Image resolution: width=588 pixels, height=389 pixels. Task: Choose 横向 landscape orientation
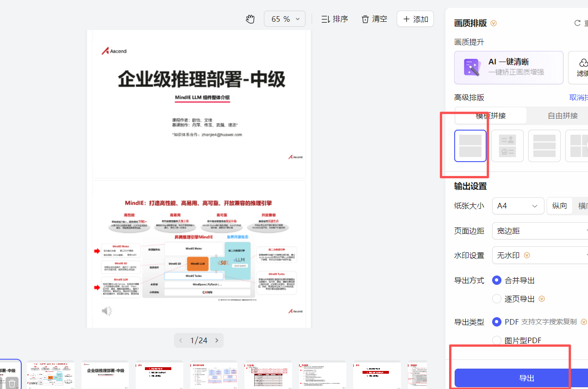coord(582,206)
